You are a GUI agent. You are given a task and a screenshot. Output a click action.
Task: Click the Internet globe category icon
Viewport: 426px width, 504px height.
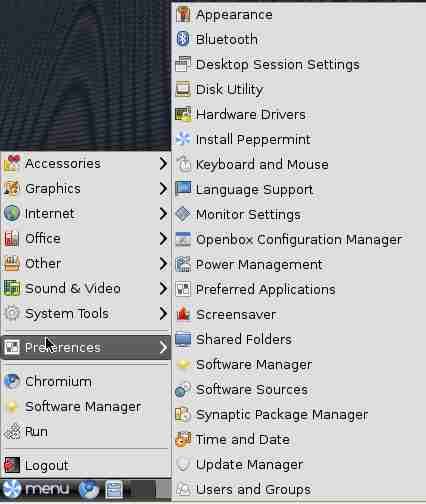12,213
